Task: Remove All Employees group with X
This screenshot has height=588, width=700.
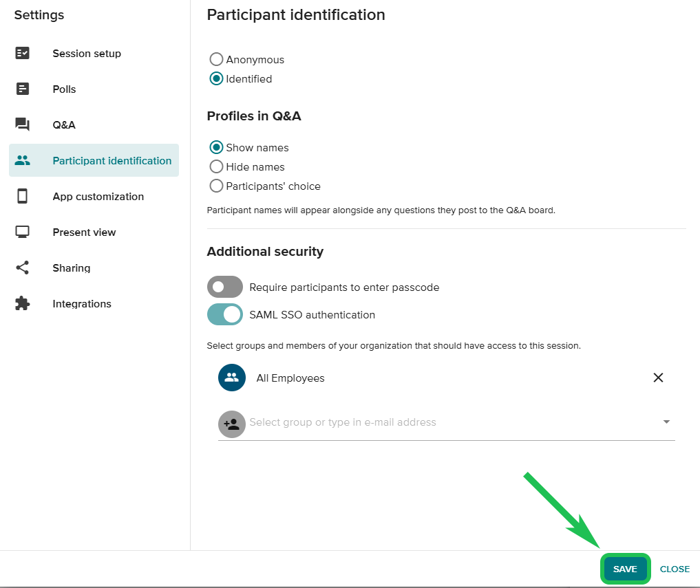Action: pyautogui.click(x=658, y=378)
